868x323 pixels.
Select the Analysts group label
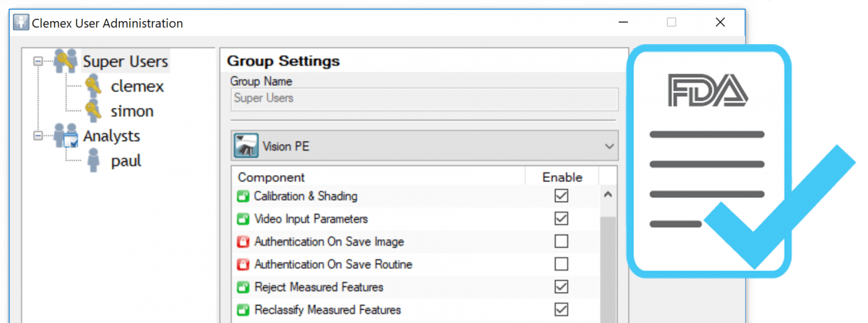pos(112,136)
